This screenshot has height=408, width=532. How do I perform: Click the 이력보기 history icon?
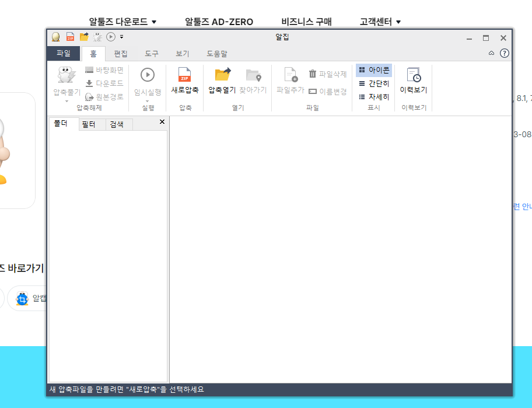414,75
